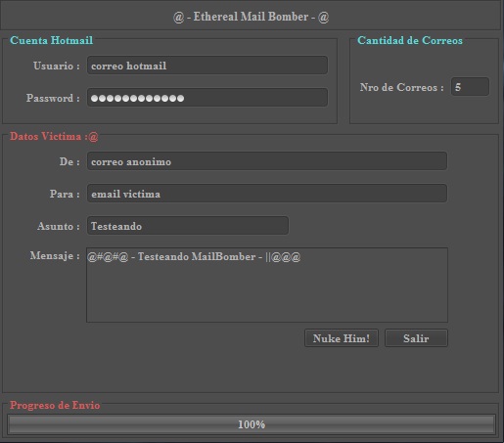Image resolution: width=504 pixels, height=443 pixels.
Task: Click the Progreso de Envio label
Action: [x=55, y=405]
